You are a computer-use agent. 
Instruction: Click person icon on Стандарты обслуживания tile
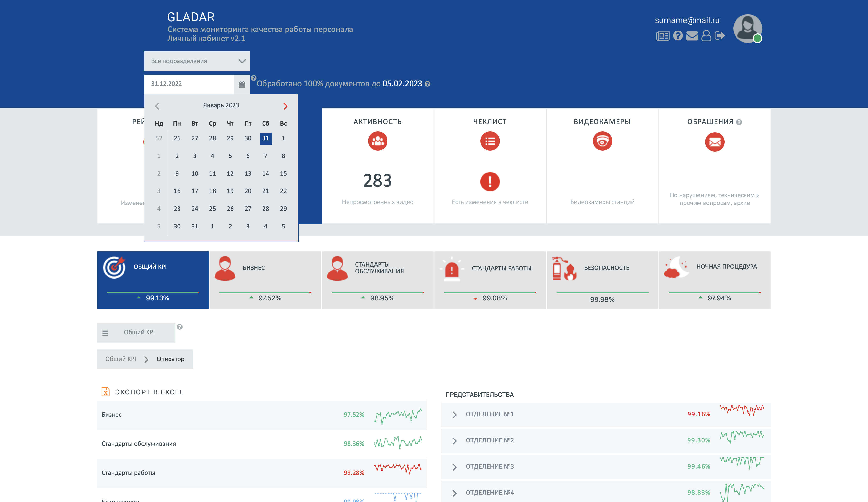[337, 268]
